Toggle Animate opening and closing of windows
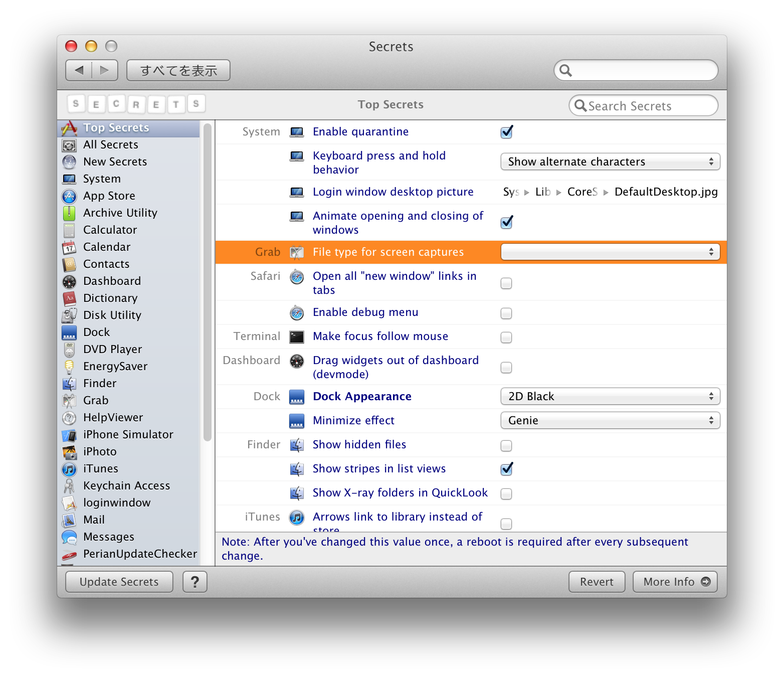 pyautogui.click(x=506, y=223)
